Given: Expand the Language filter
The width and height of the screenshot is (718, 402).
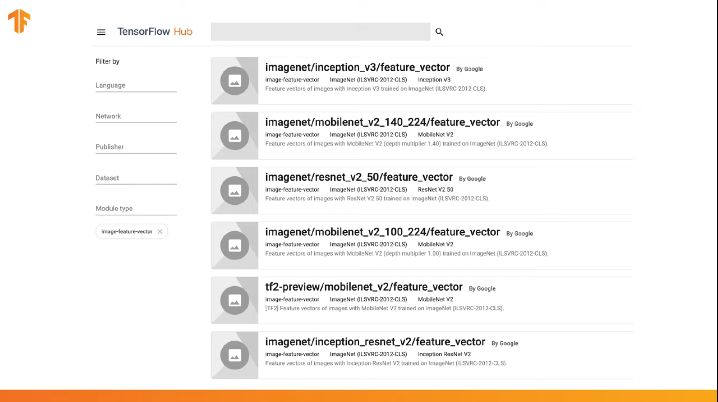Looking at the screenshot, I should [136, 86].
